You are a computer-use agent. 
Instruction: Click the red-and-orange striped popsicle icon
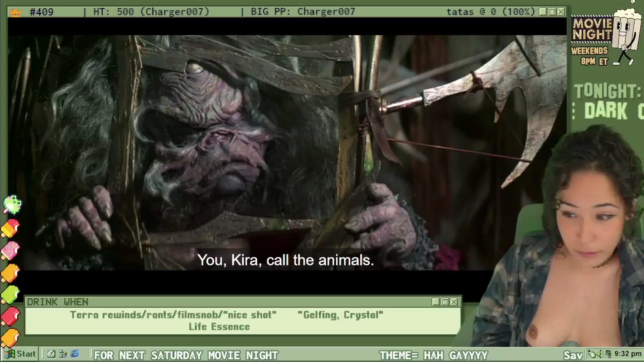[10, 228]
